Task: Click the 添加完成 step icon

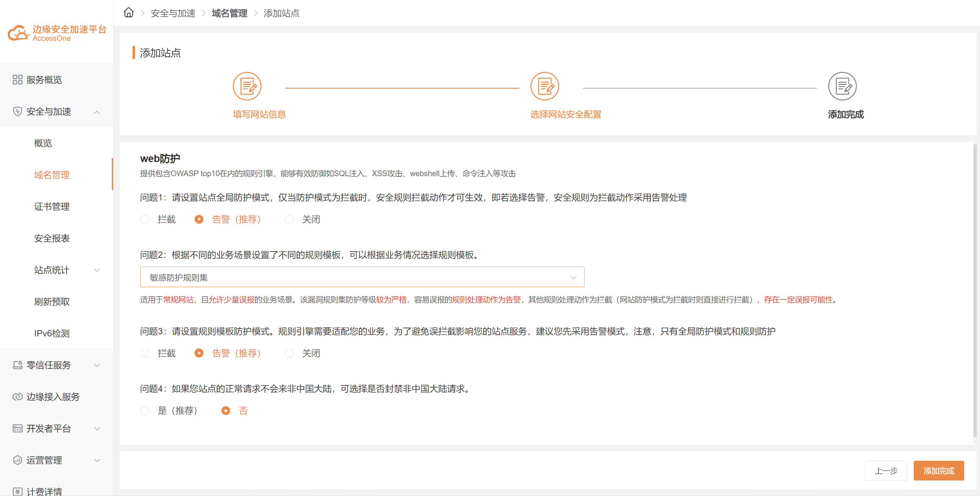Action: click(842, 86)
